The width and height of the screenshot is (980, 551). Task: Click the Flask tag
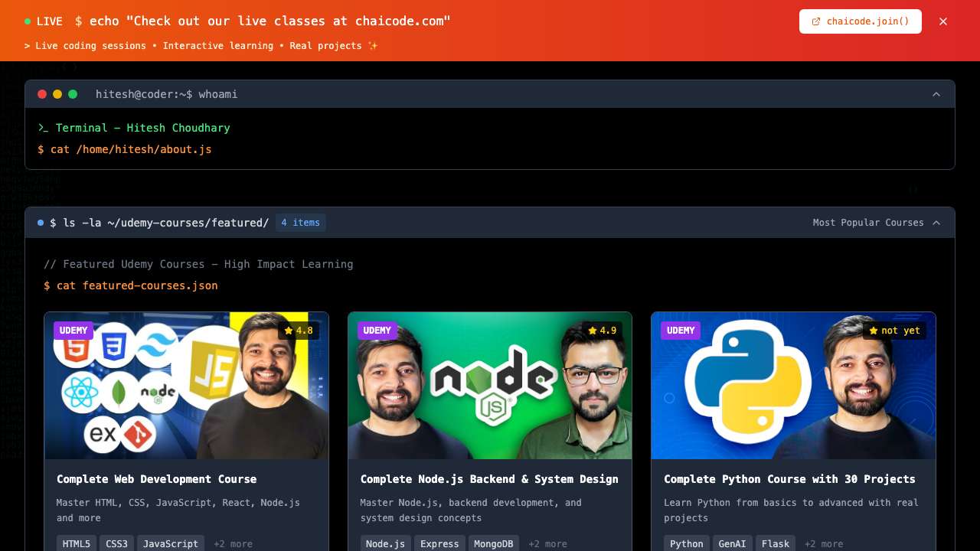click(776, 543)
